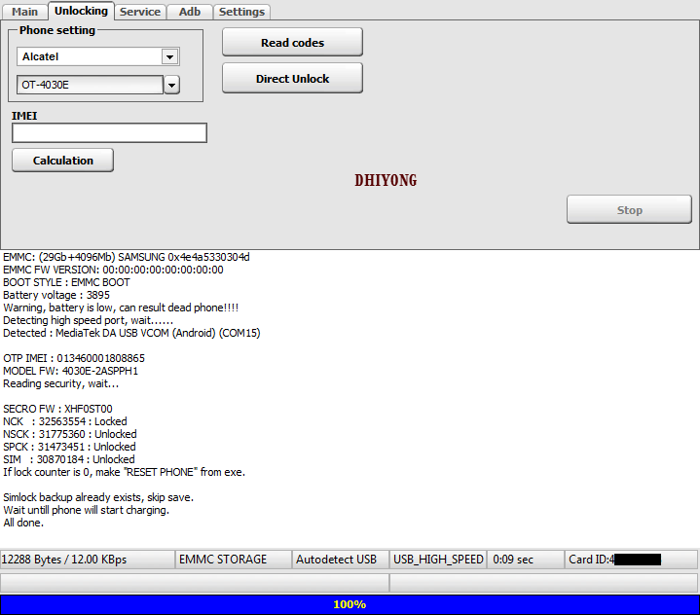
Task: Select the Unlocking tab
Action: pos(81,11)
